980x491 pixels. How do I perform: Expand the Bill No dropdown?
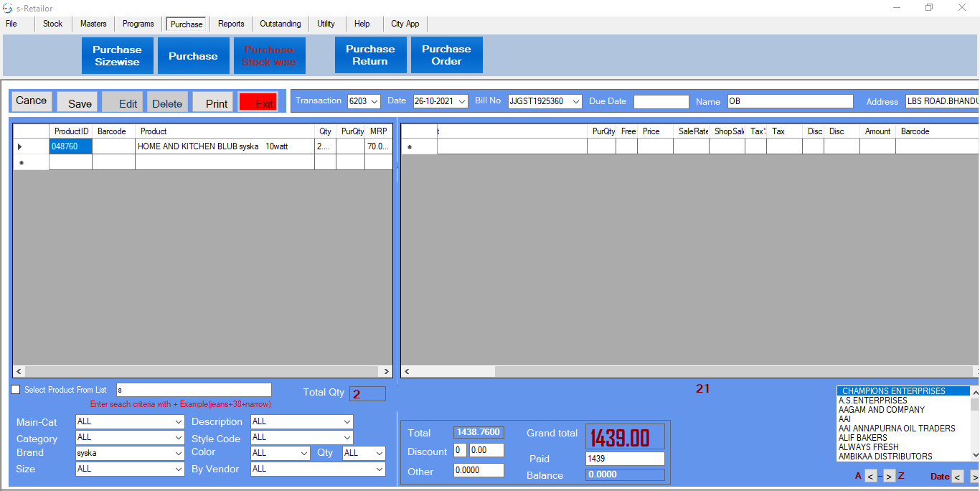(x=575, y=101)
